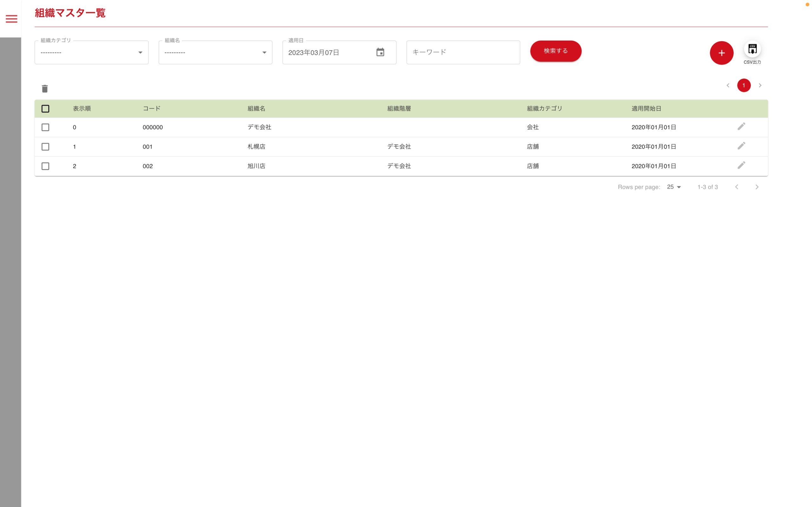Viewport: 812px width, 507px height.
Task: Edit the 札幌店 row with pencil icon
Action: [741, 146]
